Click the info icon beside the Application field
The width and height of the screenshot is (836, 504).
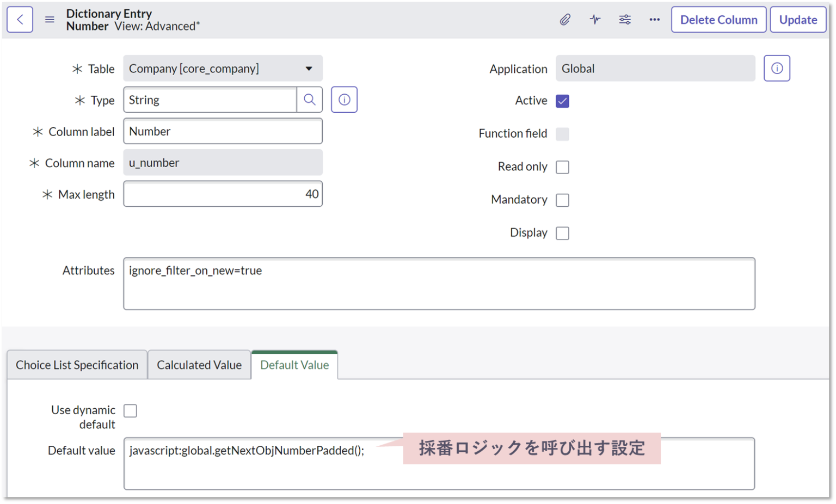click(x=777, y=67)
